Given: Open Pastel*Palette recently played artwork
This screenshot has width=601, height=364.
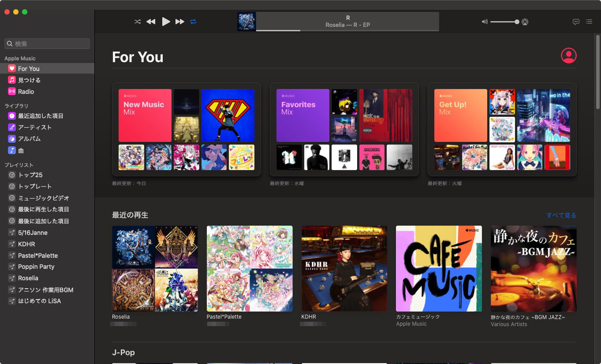Looking at the screenshot, I should click(x=250, y=269).
